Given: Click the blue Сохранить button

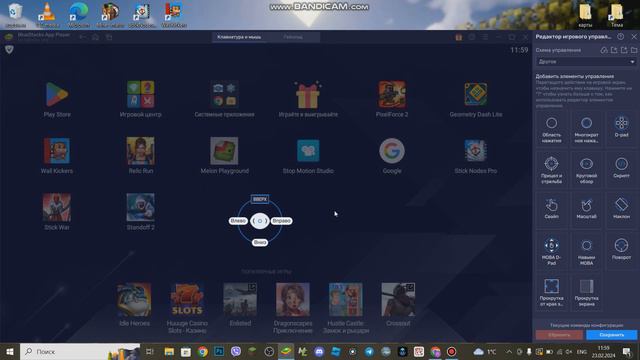Looking at the screenshot, I should pos(611,335).
